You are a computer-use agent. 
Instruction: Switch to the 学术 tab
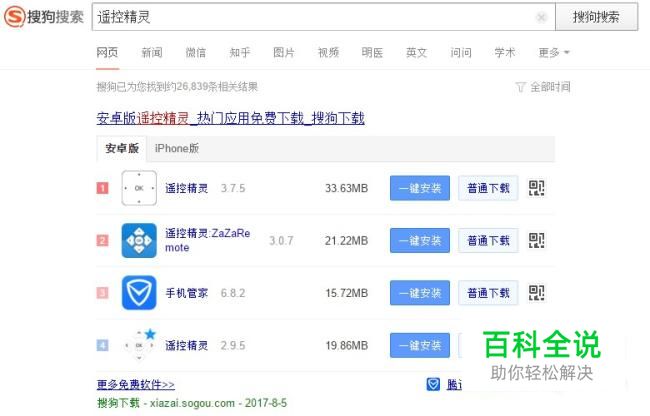click(504, 53)
